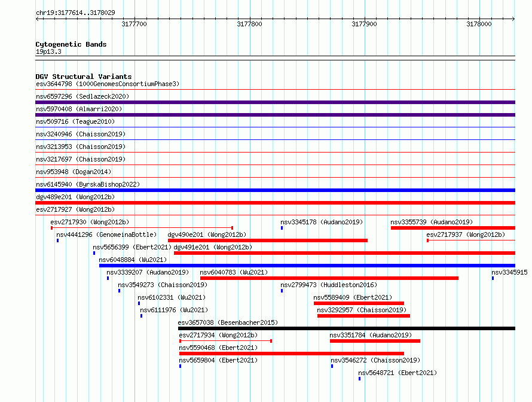Screen dimensions: 532x402
Task: Select the nsv5970408 (Almarri2020) variant label
Action: 79,109
